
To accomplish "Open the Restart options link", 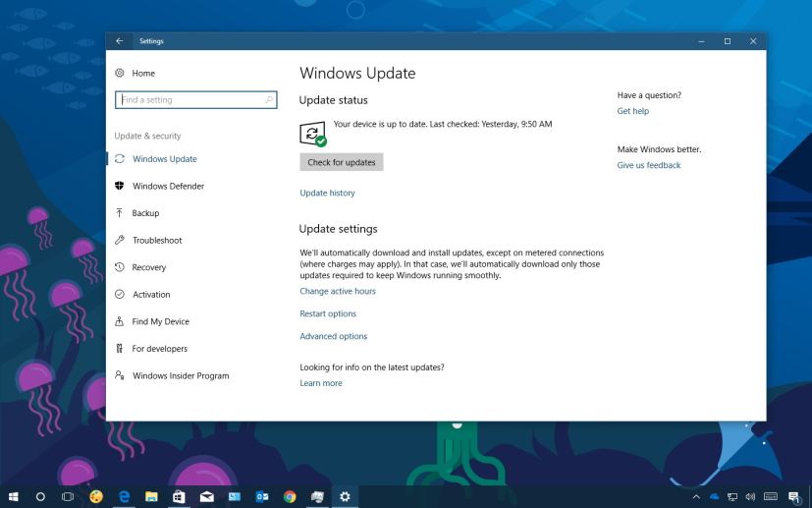I will pos(328,313).
